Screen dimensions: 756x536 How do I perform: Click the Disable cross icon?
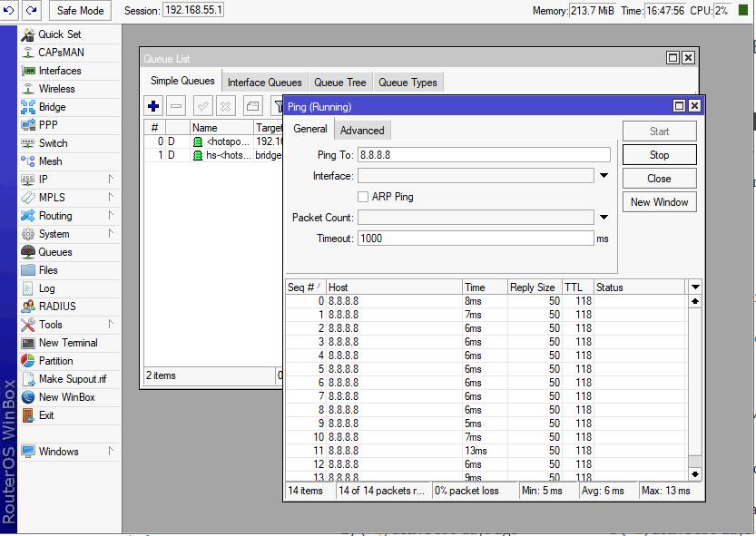(226, 106)
